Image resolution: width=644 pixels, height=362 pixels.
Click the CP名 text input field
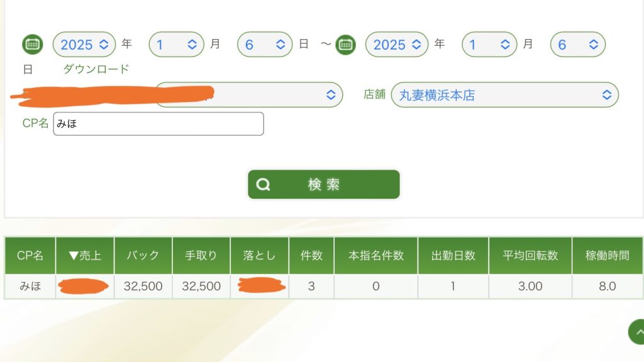(158, 124)
